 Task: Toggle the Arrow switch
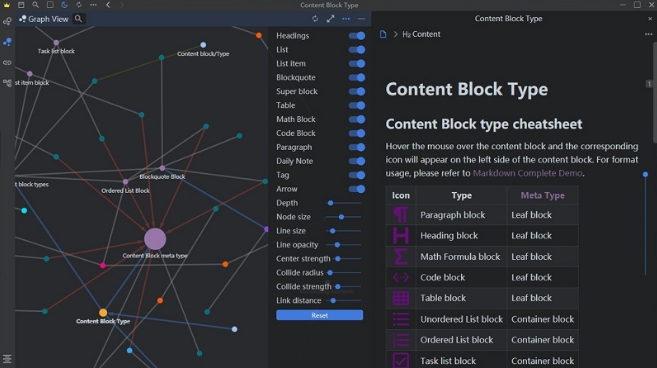point(357,189)
